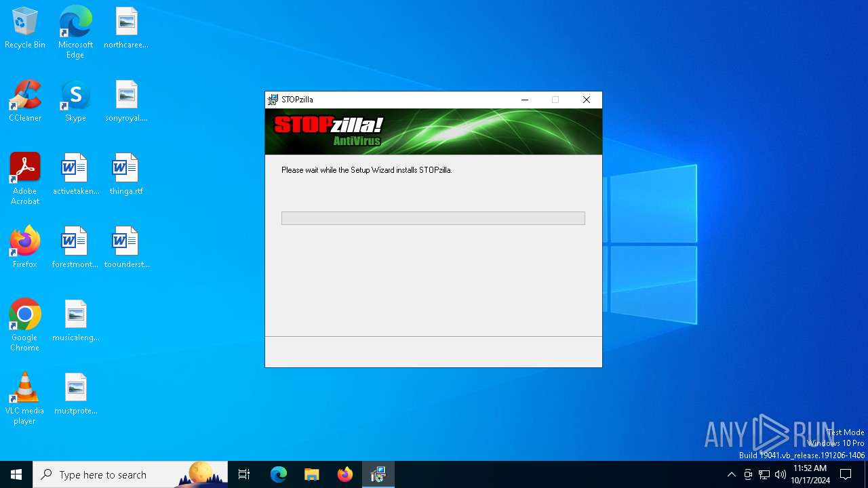Open the Google Chrome desktop shortcut

pyautogui.click(x=25, y=325)
